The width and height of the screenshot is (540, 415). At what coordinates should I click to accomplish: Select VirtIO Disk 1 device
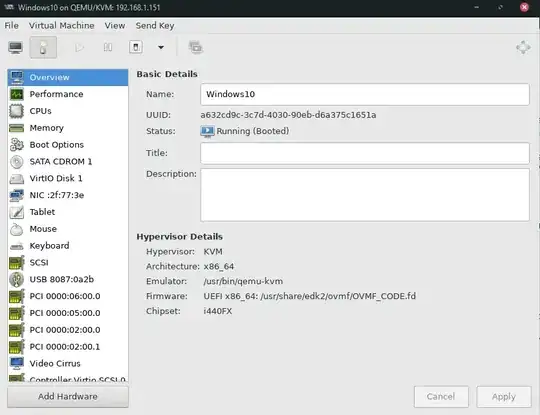click(x=68, y=178)
